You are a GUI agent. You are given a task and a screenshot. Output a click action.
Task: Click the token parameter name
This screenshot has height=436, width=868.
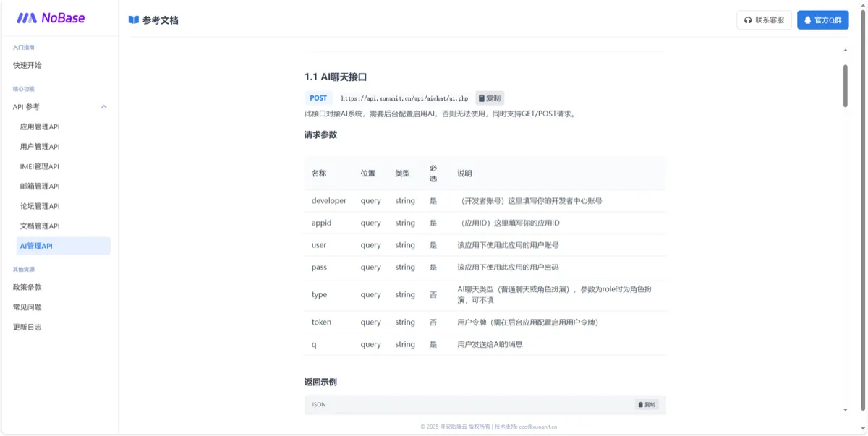point(321,322)
